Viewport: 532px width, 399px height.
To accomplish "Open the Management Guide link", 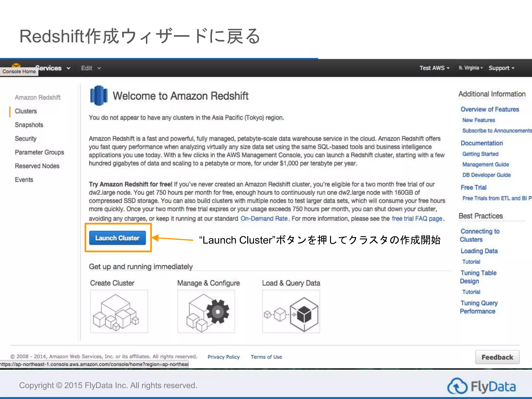I will 486,164.
